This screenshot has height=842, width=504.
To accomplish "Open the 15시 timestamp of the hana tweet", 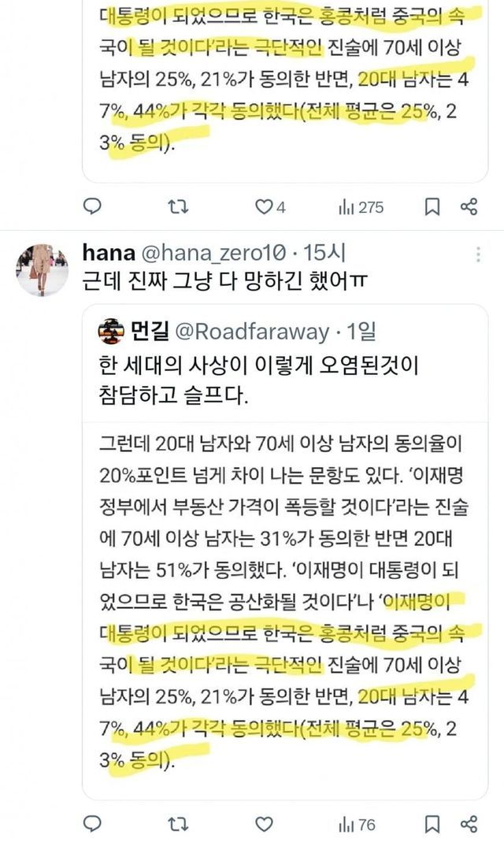I will (324, 252).
